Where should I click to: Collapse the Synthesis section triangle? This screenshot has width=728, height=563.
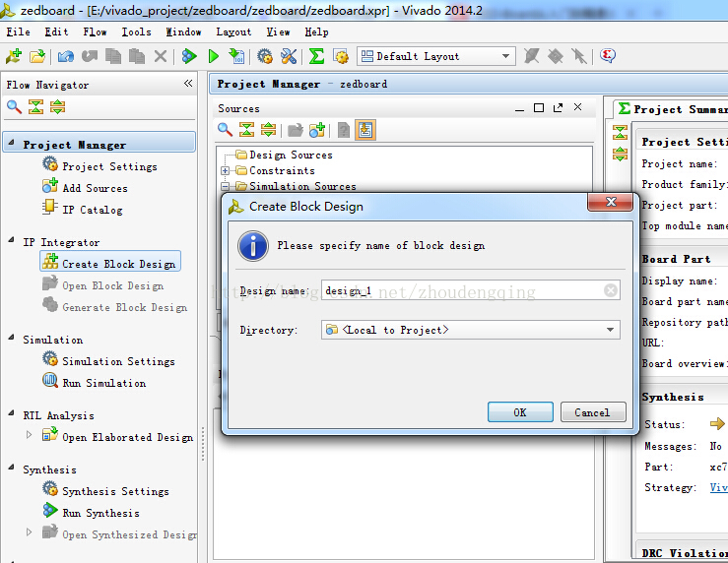(11, 467)
